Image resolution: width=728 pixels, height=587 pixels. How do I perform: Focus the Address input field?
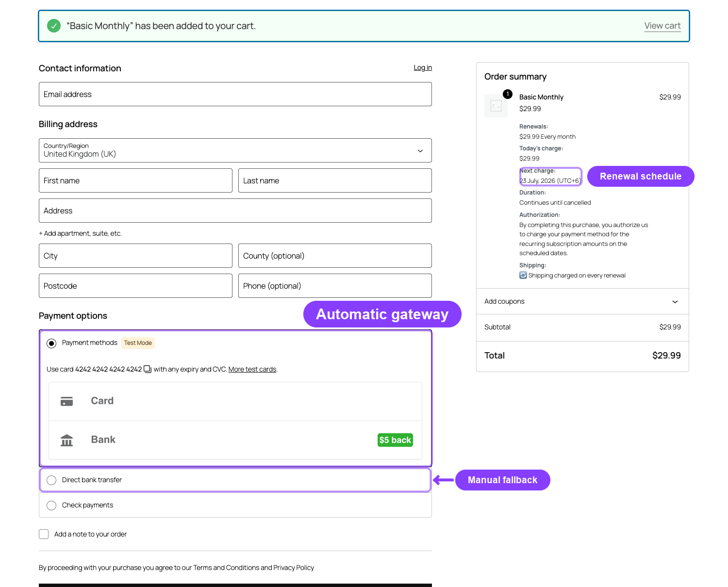235,211
